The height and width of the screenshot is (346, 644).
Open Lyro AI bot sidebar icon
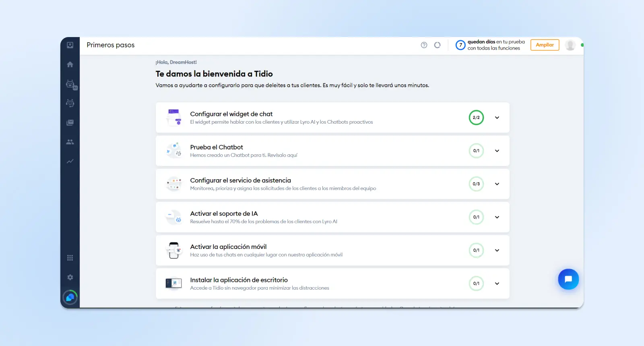click(70, 84)
